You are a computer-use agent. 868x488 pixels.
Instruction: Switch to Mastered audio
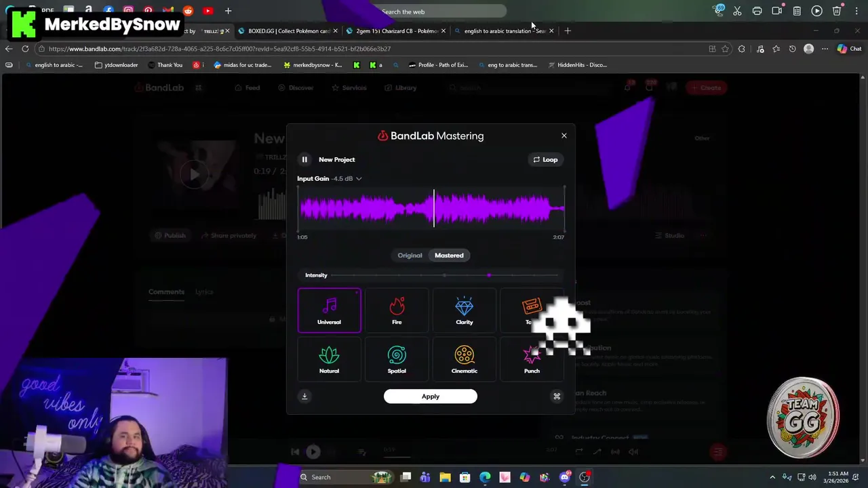tap(449, 256)
